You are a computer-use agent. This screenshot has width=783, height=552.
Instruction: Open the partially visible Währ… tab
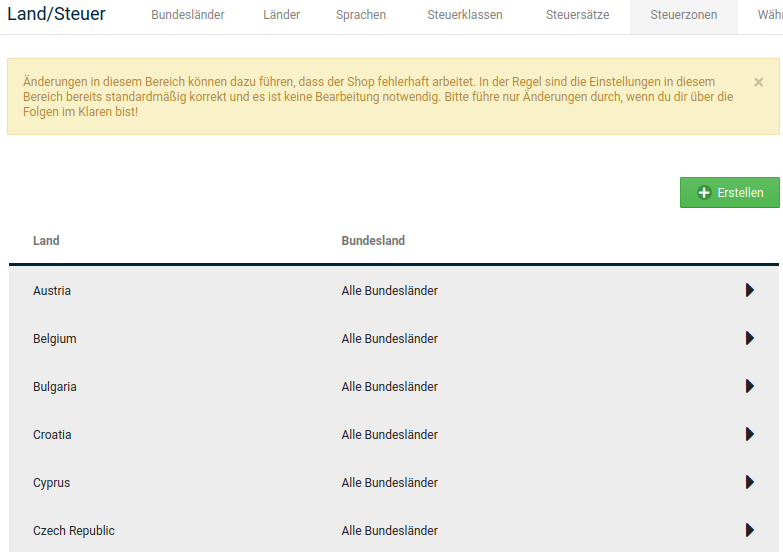(x=770, y=15)
